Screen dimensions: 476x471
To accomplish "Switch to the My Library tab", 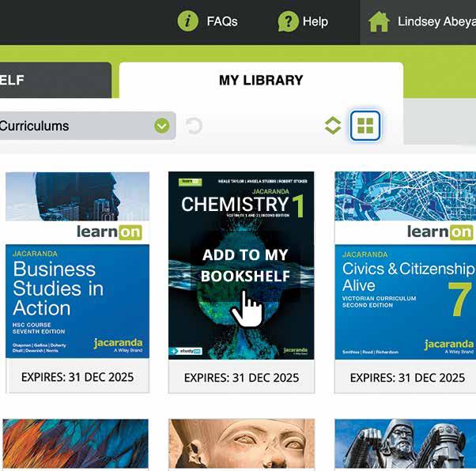I will [x=261, y=80].
